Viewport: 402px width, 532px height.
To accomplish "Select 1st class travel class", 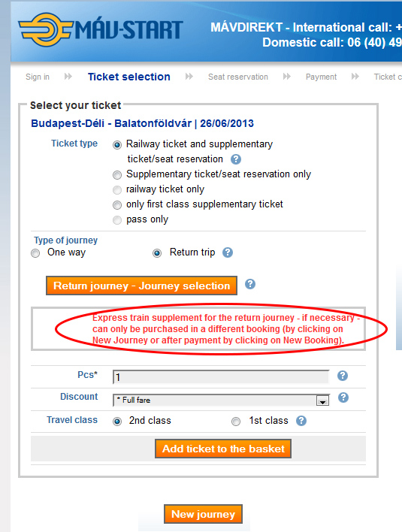I will click(236, 422).
